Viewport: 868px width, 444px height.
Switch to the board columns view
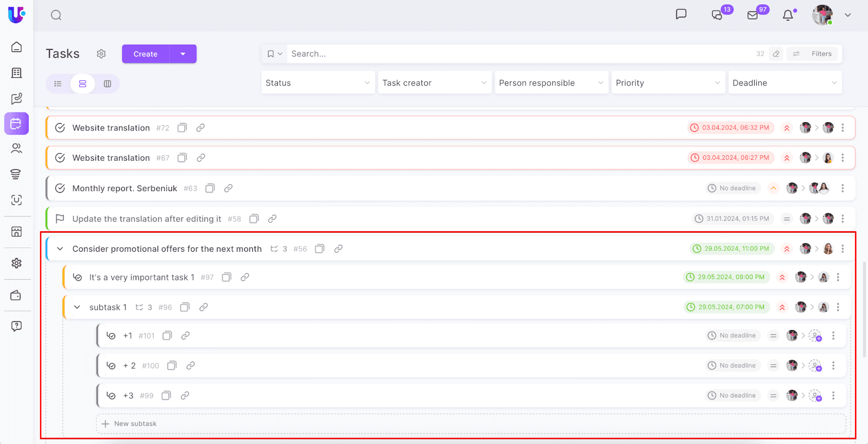(107, 84)
